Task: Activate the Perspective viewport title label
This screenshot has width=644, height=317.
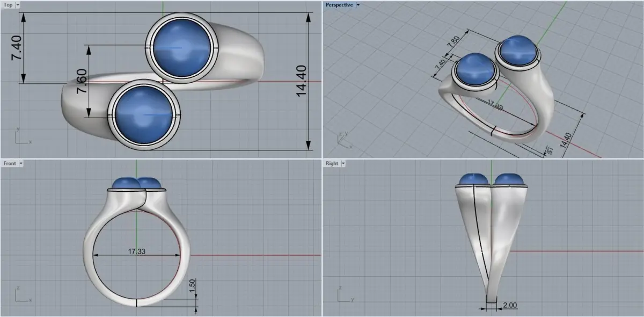Action: pos(339,4)
